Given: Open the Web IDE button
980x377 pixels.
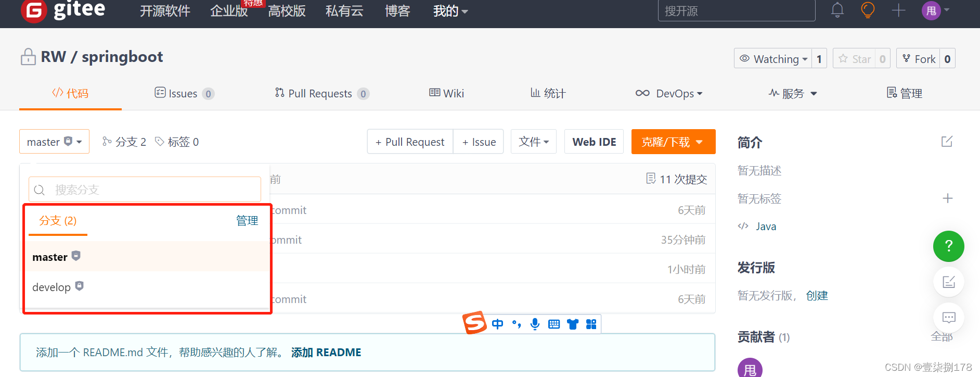Looking at the screenshot, I should (594, 142).
